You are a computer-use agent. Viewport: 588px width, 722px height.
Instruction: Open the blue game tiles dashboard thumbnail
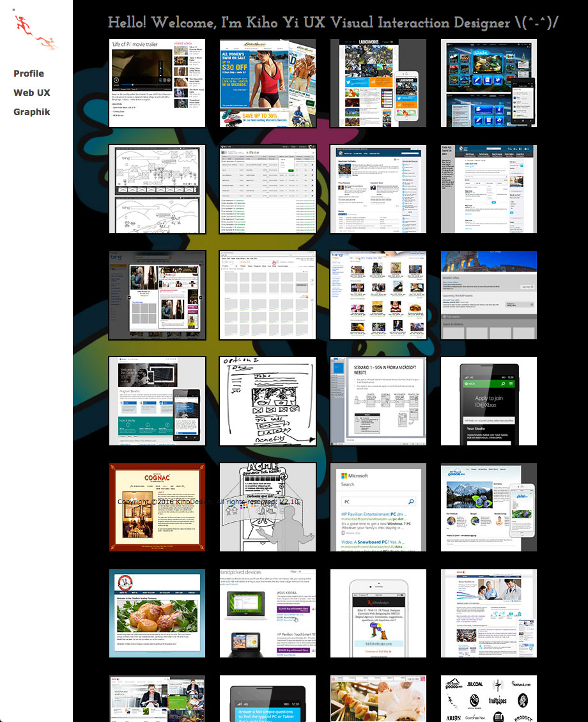pyautogui.click(x=488, y=83)
